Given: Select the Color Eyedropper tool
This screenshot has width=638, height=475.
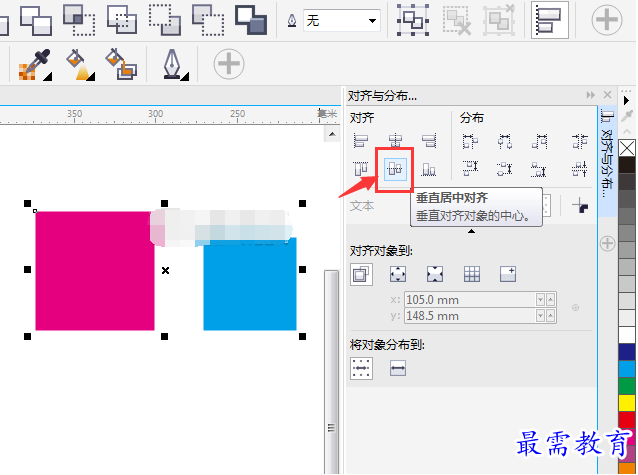Looking at the screenshot, I should coord(34,64).
